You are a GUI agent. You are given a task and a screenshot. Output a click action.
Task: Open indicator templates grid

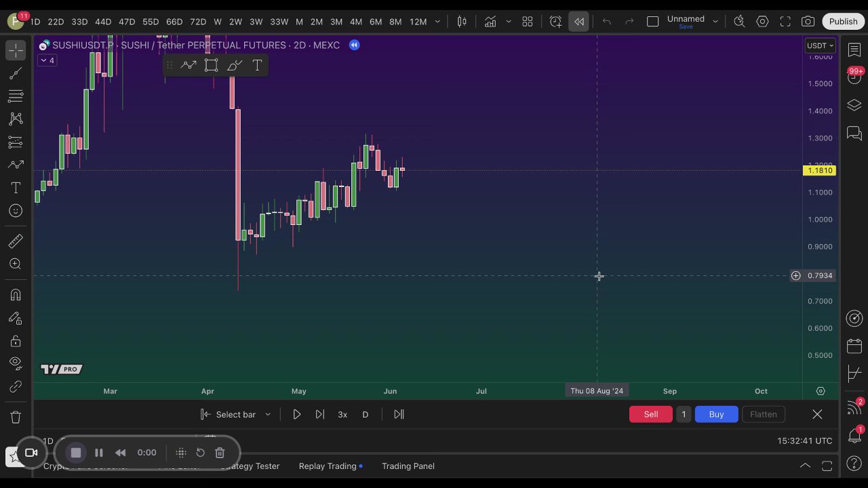(528, 22)
